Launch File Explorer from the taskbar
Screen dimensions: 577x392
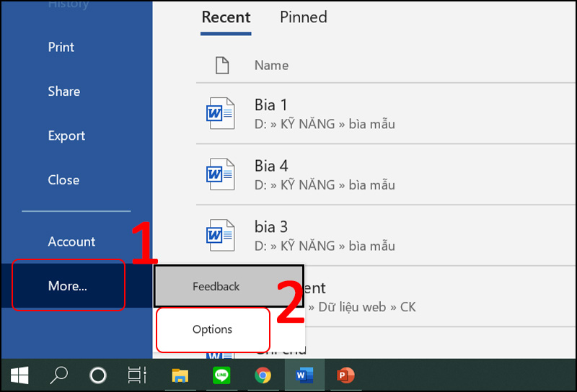(180, 375)
